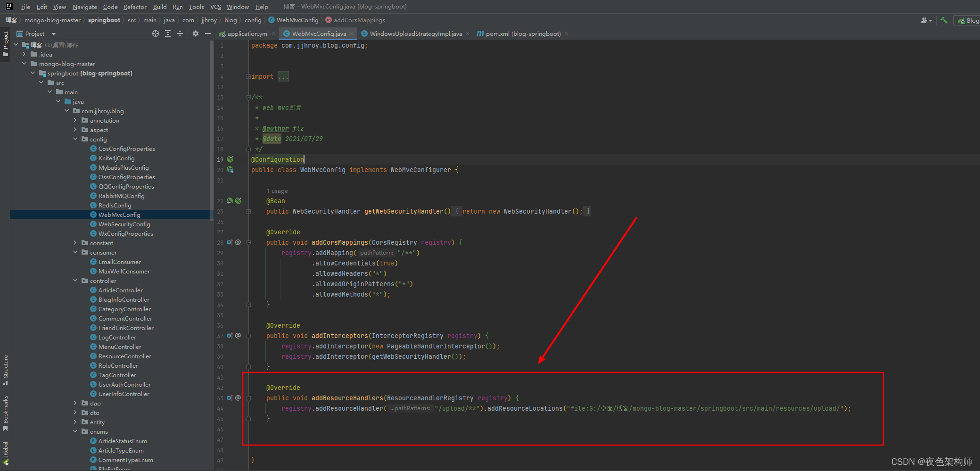The width and height of the screenshot is (980, 471).
Task: Open Project panel gear options
Action: point(196,33)
